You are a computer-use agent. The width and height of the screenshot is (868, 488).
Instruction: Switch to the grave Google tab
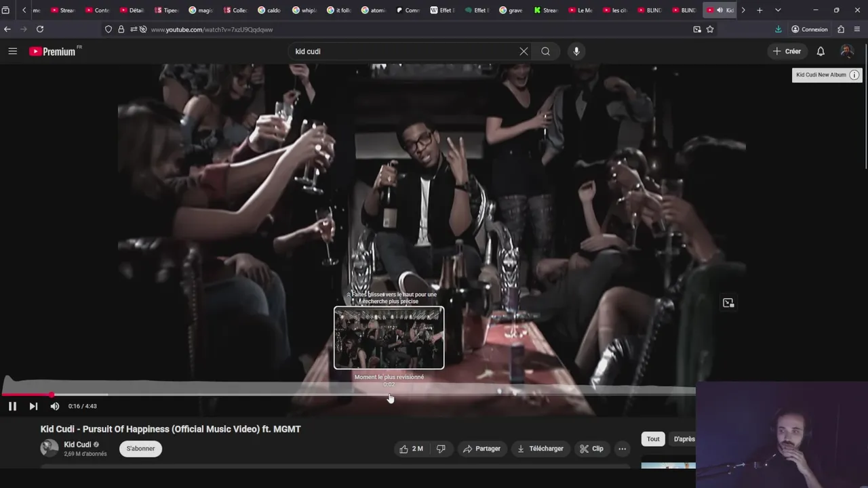(x=511, y=10)
